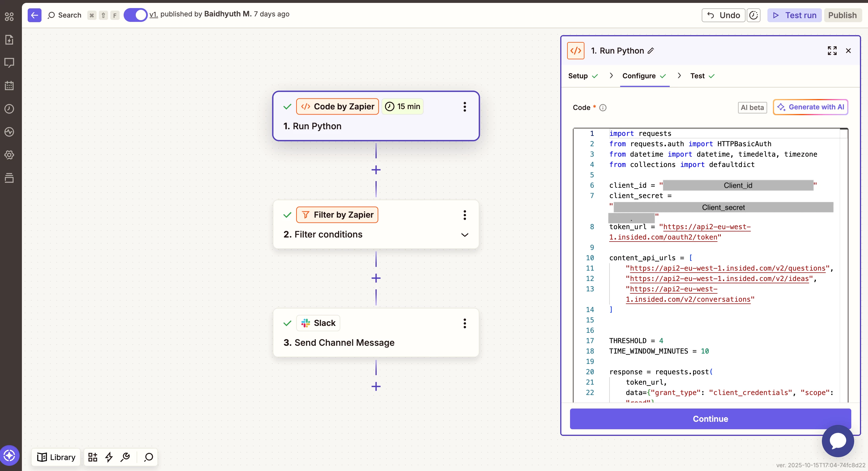Toggle the Zap on/off switch

click(x=135, y=15)
